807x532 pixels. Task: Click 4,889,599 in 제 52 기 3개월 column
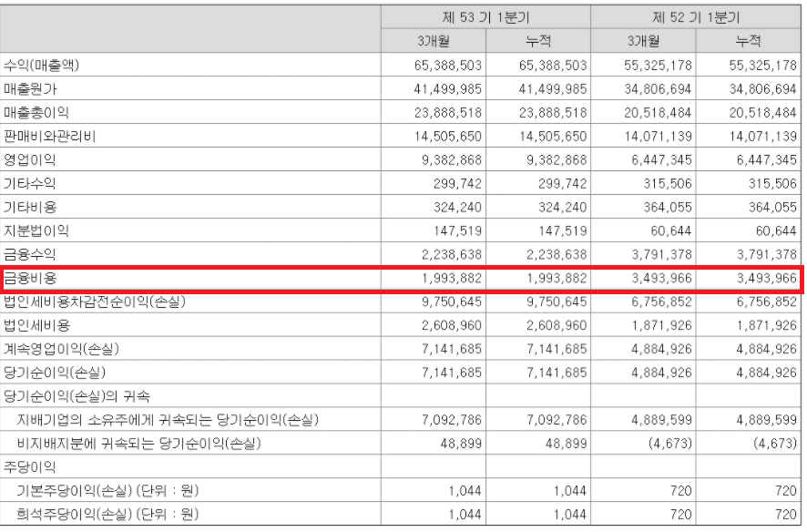pyautogui.click(x=661, y=420)
